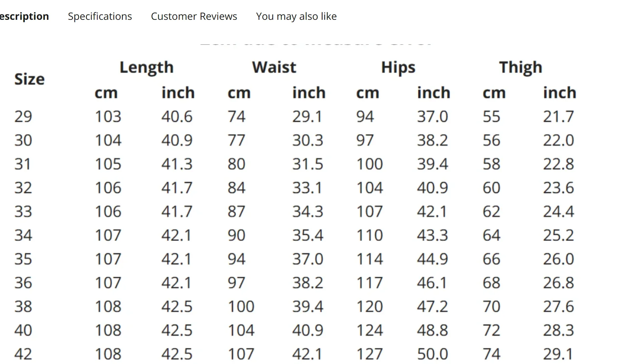Click the length 103 cm value
This screenshot has height=364, width=631.
108,116
